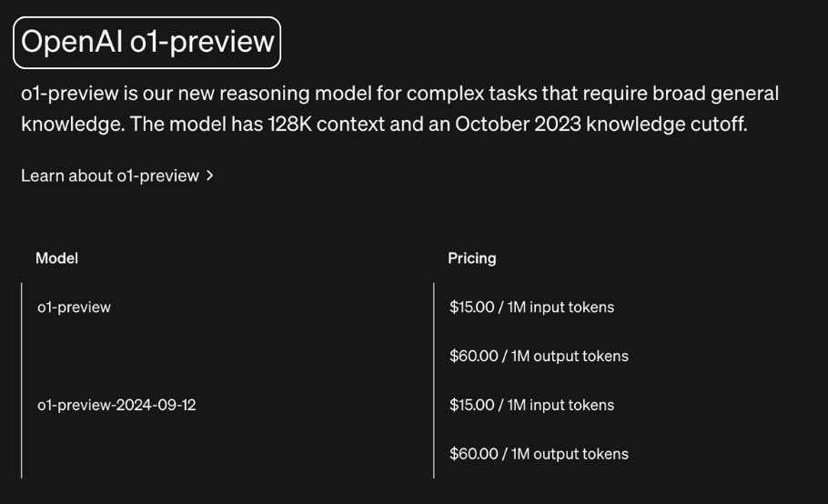Image resolution: width=828 pixels, height=504 pixels.
Task: Click the description paragraph about reasoning model
Action: click(x=399, y=109)
